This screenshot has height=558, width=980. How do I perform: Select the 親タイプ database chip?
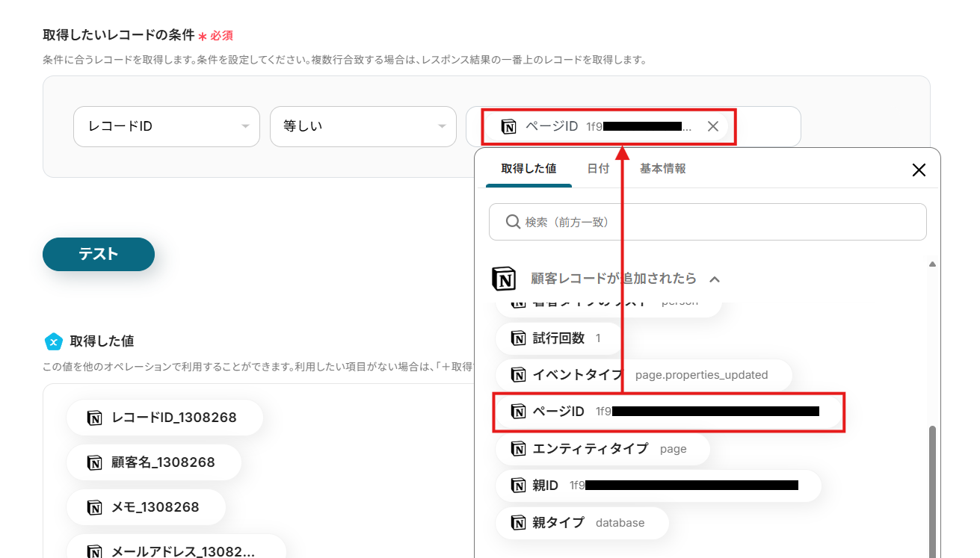point(582,523)
